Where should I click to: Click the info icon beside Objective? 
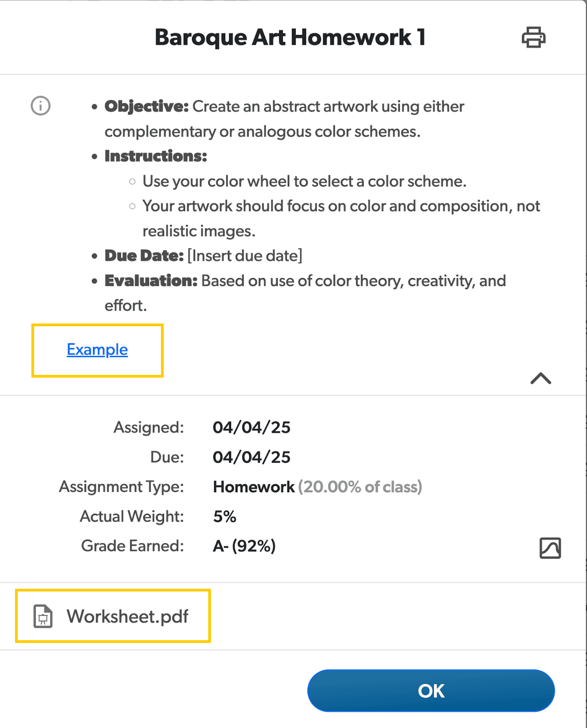(40, 106)
